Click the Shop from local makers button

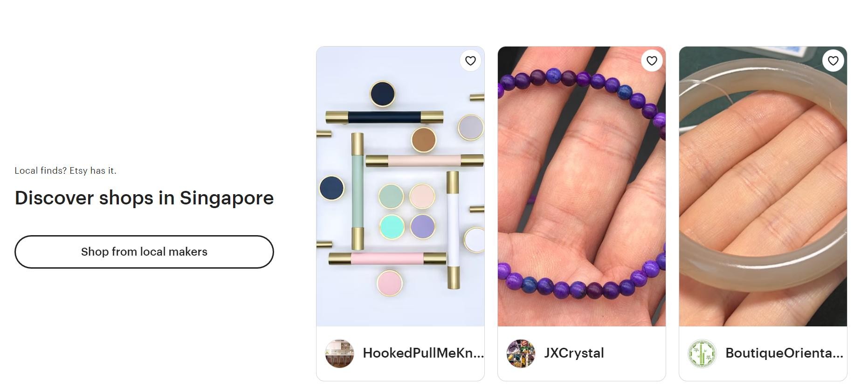[144, 252]
